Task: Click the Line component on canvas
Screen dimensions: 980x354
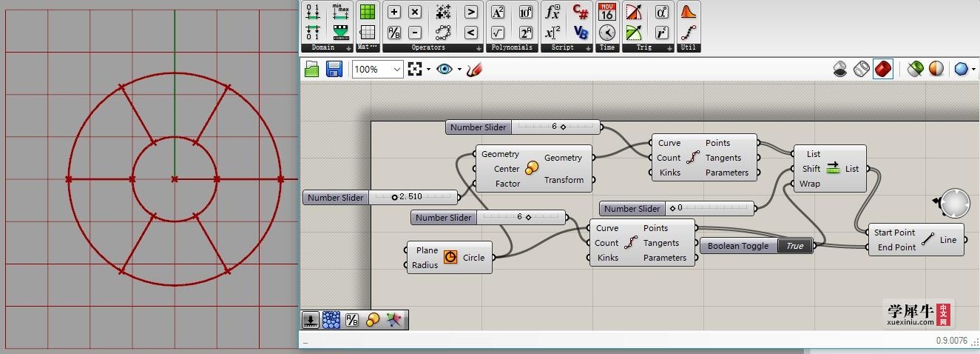Action: 916,240
